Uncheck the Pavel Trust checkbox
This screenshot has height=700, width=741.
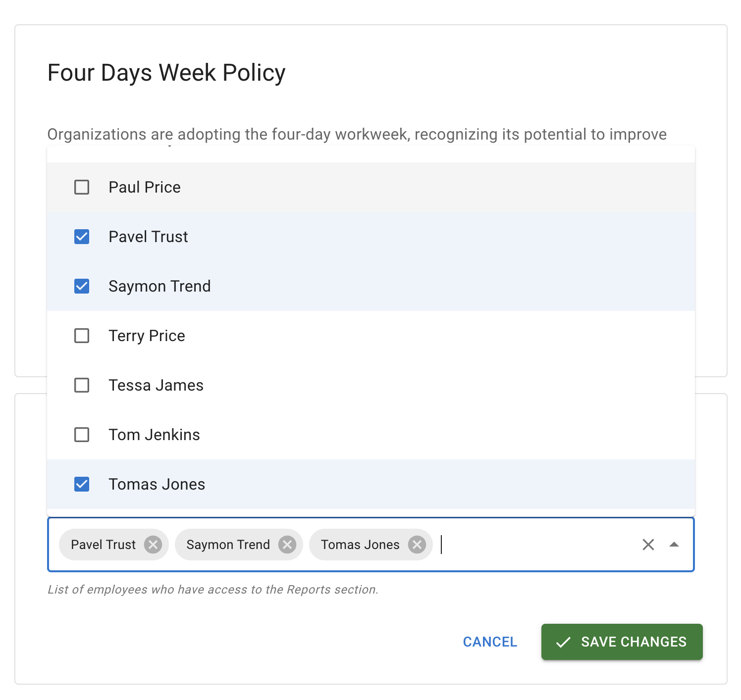click(81, 237)
